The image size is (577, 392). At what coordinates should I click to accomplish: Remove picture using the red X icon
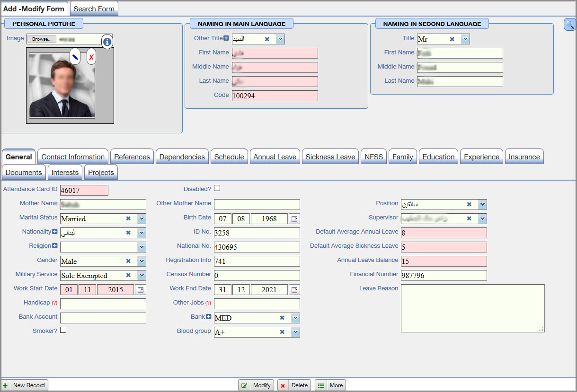tap(91, 57)
